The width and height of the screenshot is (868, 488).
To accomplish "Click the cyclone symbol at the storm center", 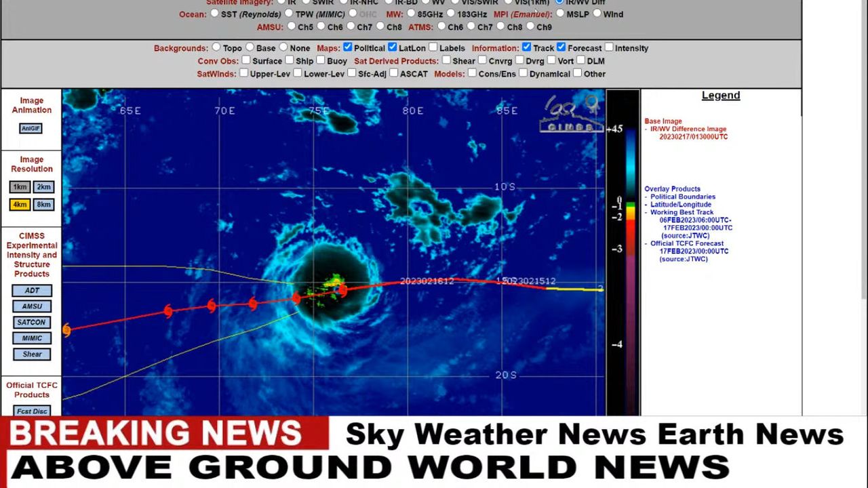I will pyautogui.click(x=342, y=290).
